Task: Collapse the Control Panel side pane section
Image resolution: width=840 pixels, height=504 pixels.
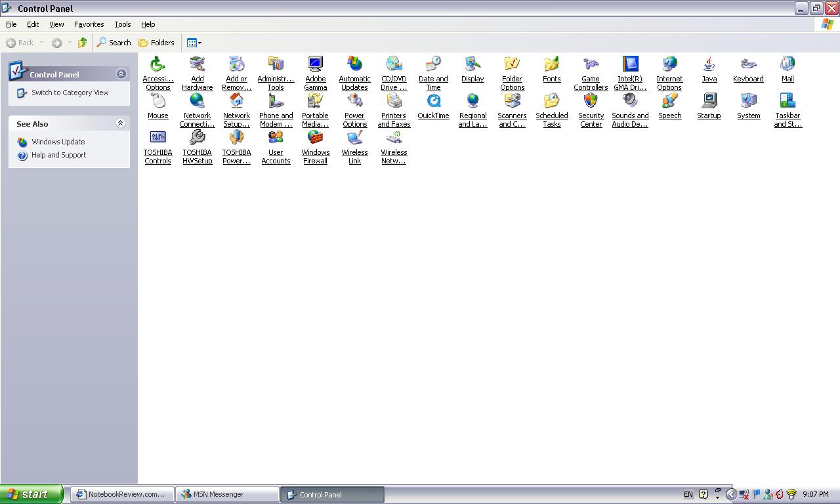Action: (x=121, y=74)
